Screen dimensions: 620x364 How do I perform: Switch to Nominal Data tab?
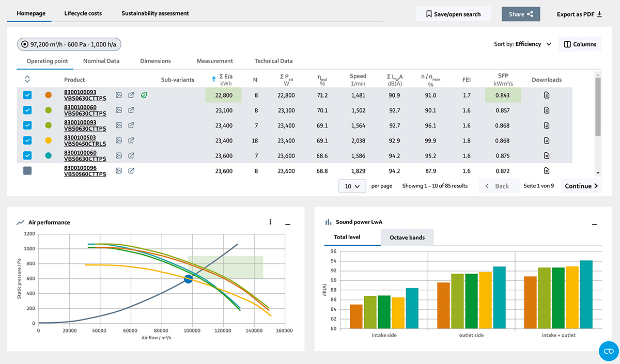101,61
